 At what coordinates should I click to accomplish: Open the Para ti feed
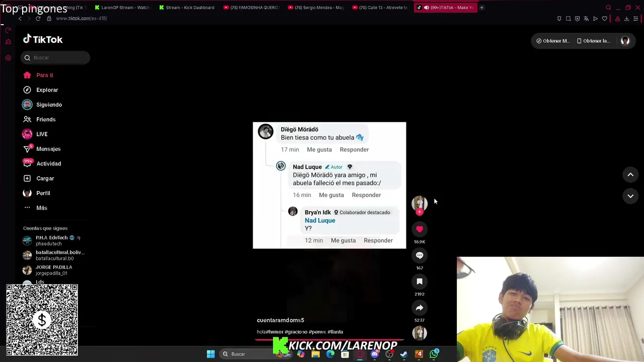point(38,75)
